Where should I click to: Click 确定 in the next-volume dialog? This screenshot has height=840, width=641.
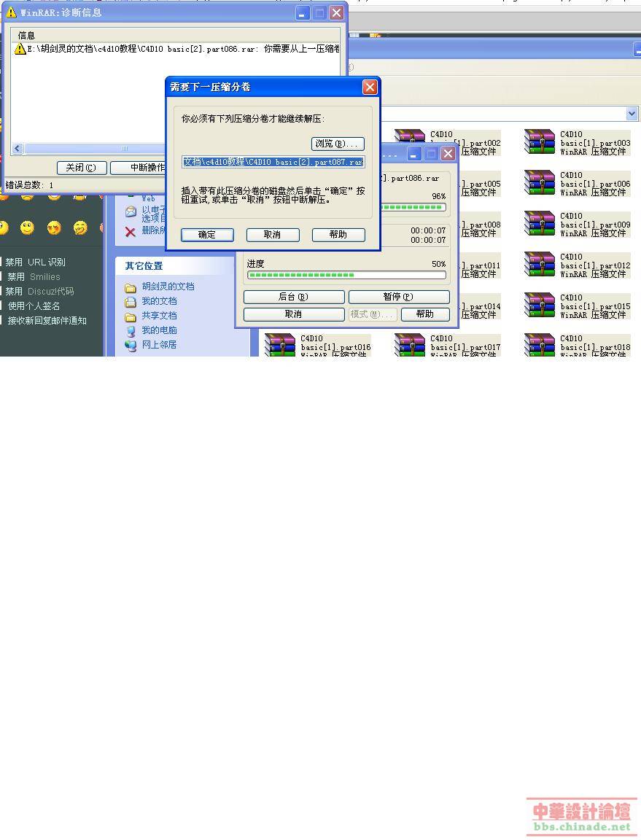point(207,235)
